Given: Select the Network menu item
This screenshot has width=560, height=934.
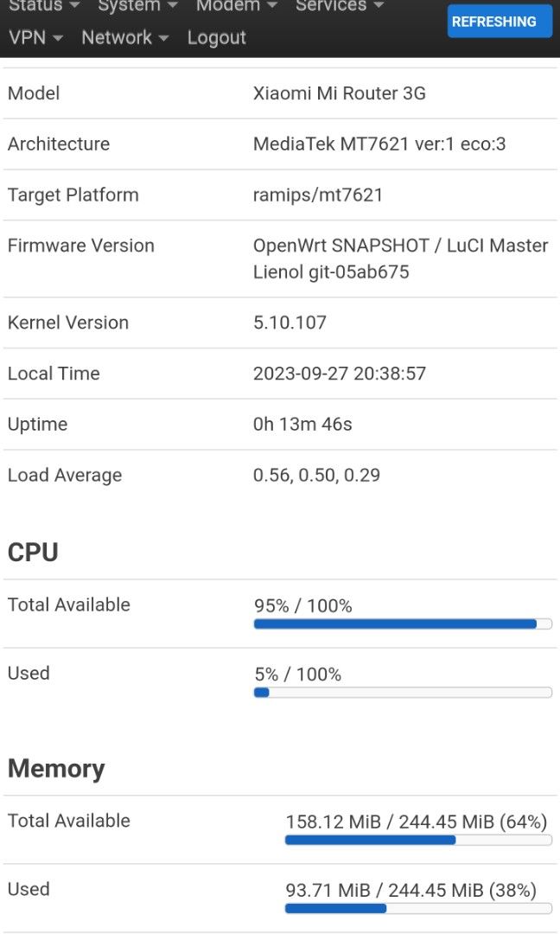Looking at the screenshot, I should pos(117,38).
